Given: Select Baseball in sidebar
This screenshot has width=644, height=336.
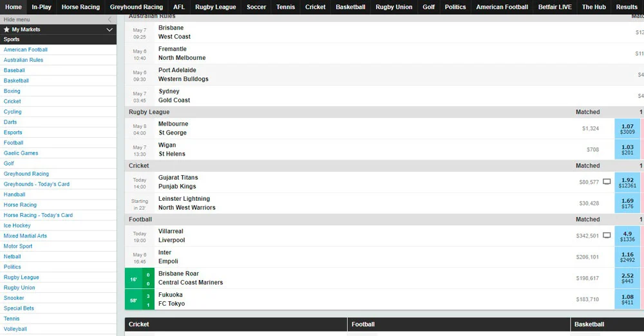Looking at the screenshot, I should [x=14, y=70].
